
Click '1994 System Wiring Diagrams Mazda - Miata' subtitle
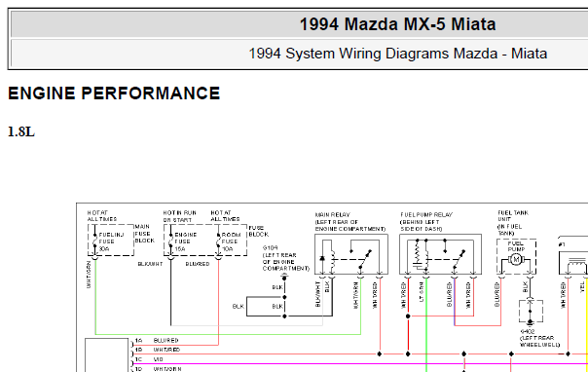click(x=397, y=54)
